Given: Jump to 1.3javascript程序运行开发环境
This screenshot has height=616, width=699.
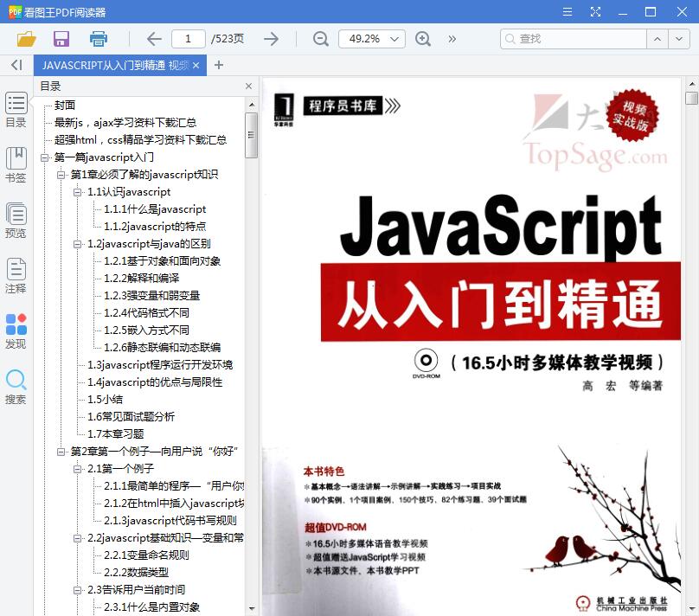Looking at the screenshot, I should coord(160,365).
